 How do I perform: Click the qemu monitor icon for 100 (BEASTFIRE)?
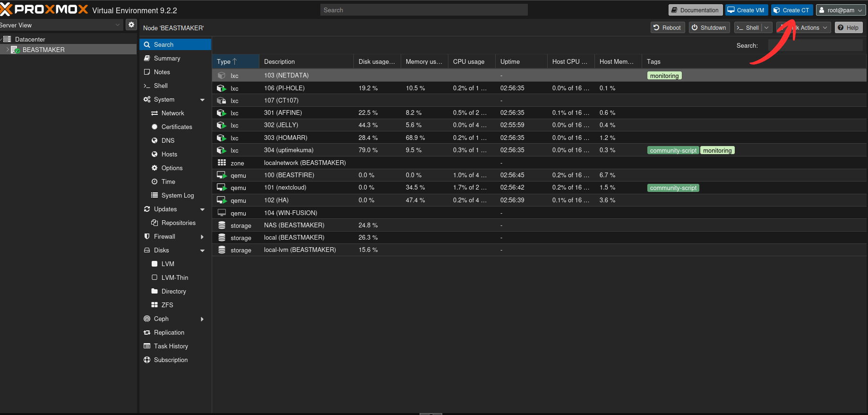pos(221,175)
